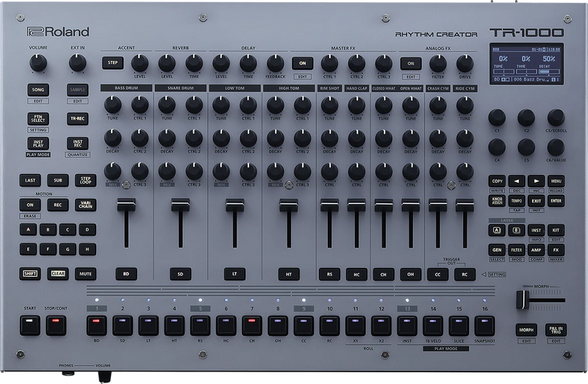This screenshot has width=588, height=384.
Task: Select variation F button
Action: pos(48,249)
